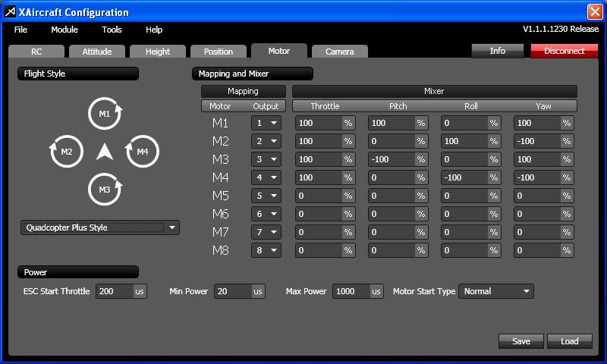Click the ESC Start Throttle input field
Screen dimensions: 607x364
click(x=121, y=291)
